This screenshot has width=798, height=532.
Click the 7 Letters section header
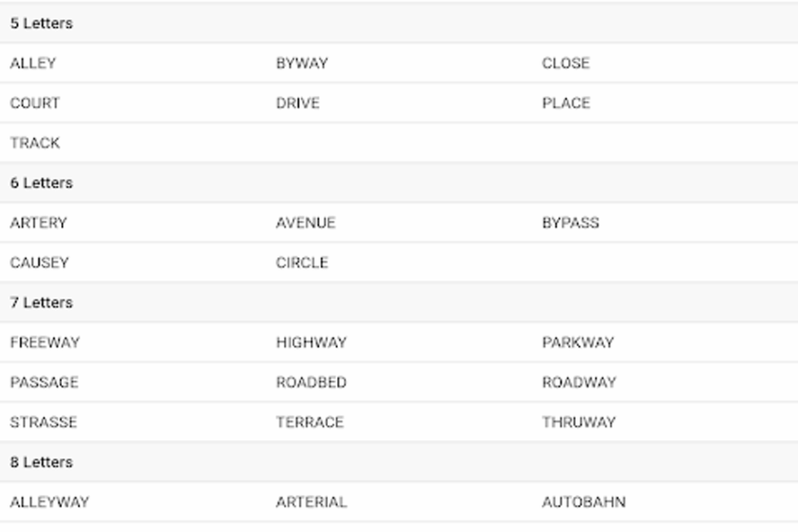(x=41, y=303)
